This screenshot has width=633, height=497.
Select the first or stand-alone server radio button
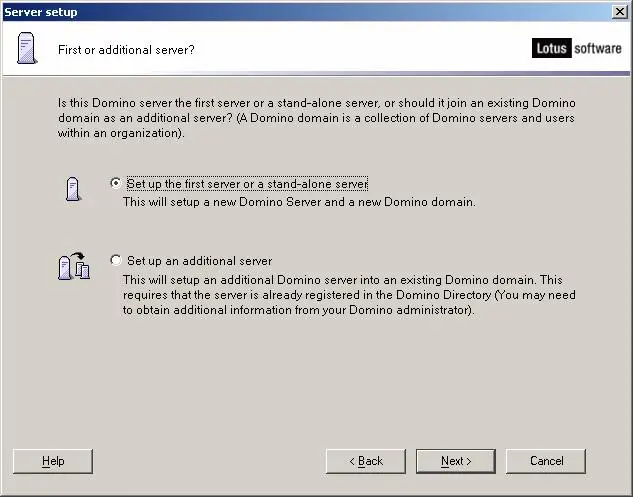pos(116,184)
